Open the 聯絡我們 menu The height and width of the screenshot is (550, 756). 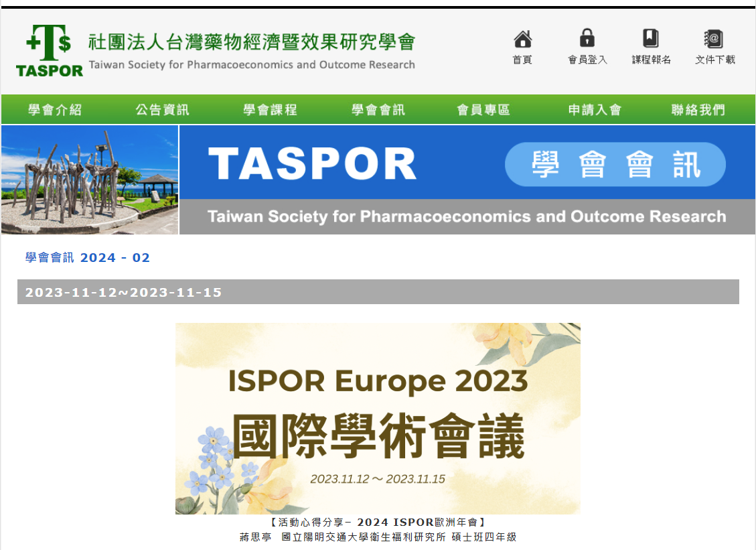click(698, 110)
